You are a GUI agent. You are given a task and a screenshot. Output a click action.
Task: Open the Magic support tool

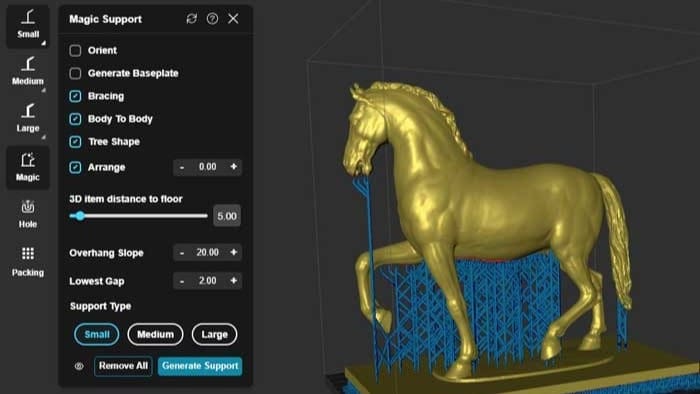[x=28, y=167]
